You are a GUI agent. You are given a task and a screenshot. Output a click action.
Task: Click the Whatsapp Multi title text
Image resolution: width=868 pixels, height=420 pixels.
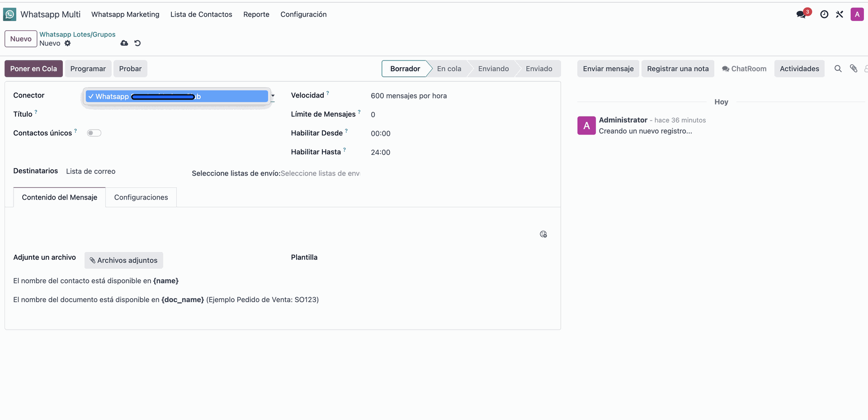tap(51, 14)
